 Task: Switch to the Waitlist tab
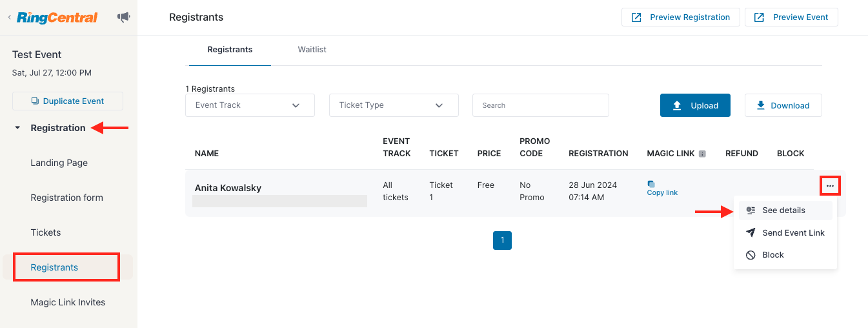pyautogui.click(x=312, y=50)
